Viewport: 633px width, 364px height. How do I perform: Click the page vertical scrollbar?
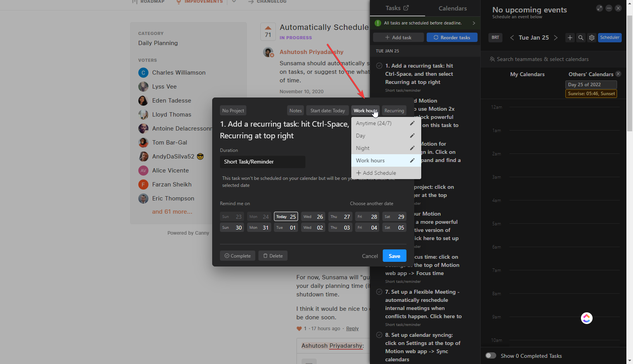pyautogui.click(x=630, y=74)
